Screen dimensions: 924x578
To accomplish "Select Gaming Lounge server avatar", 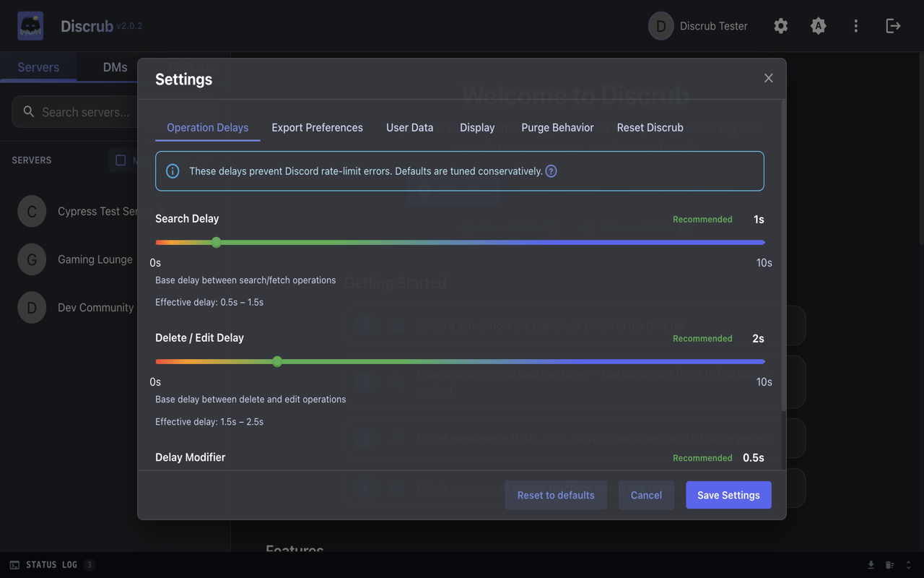I will [x=32, y=259].
